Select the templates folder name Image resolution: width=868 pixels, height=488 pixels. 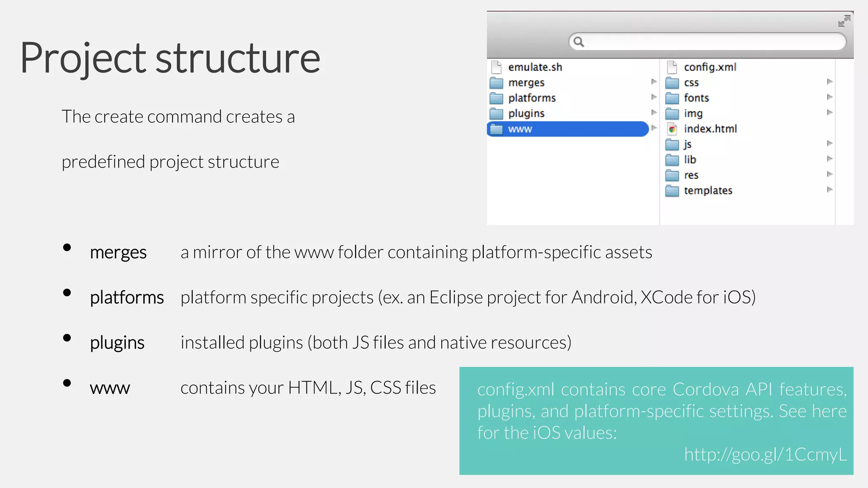(x=708, y=191)
